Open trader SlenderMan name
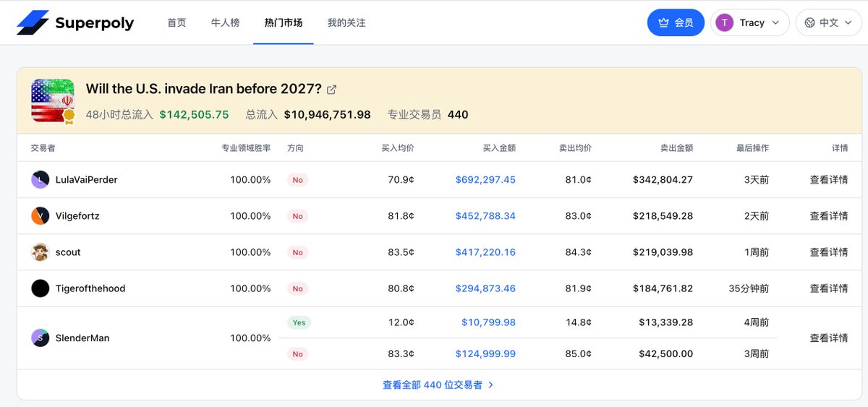The width and height of the screenshot is (868, 407). (82, 338)
